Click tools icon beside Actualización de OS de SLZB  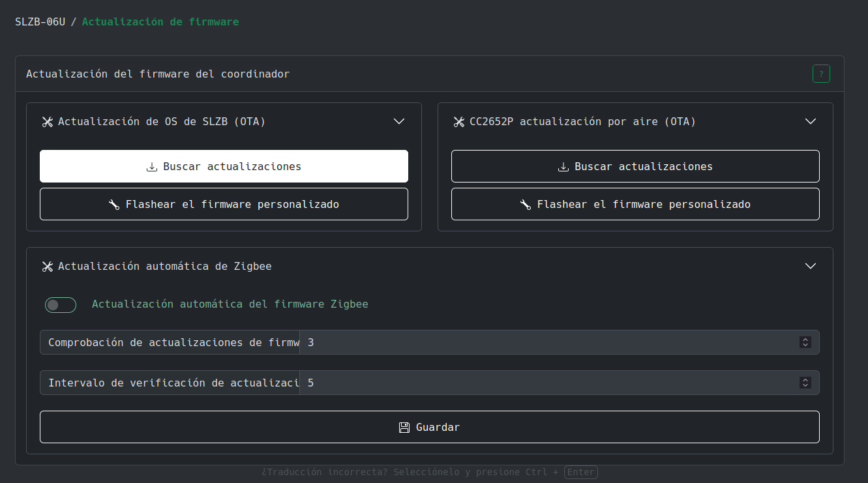(x=47, y=122)
